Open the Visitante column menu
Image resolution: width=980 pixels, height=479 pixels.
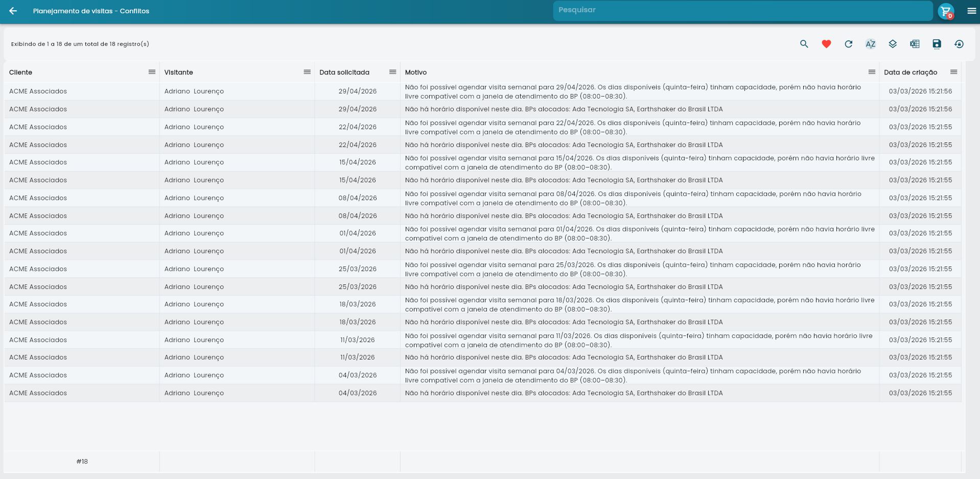tap(307, 72)
